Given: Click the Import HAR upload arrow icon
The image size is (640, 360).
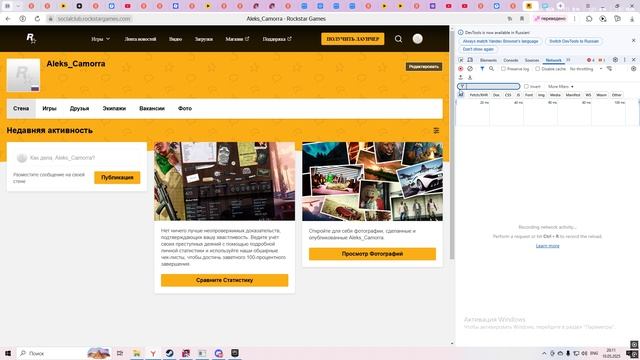Looking at the screenshot, I should [x=461, y=78].
